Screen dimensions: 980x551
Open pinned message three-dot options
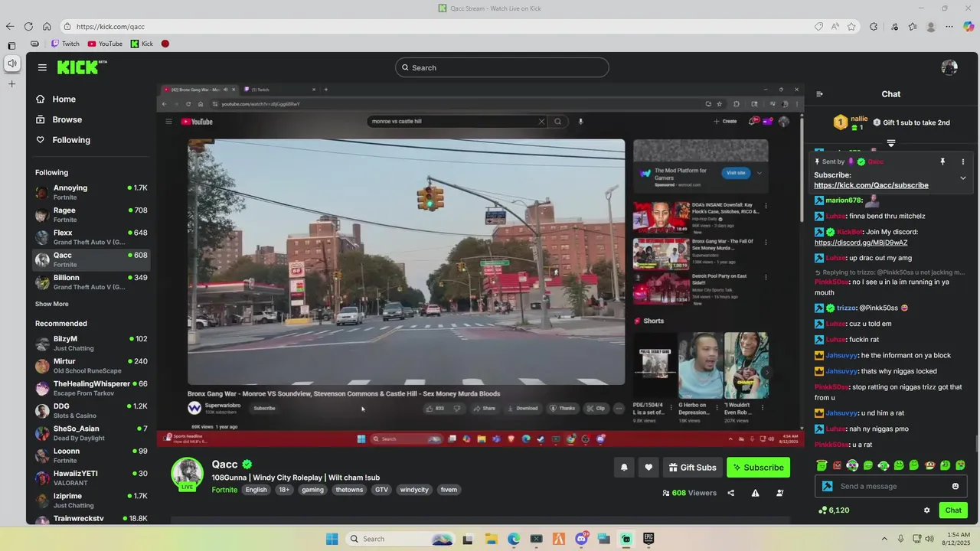click(963, 161)
